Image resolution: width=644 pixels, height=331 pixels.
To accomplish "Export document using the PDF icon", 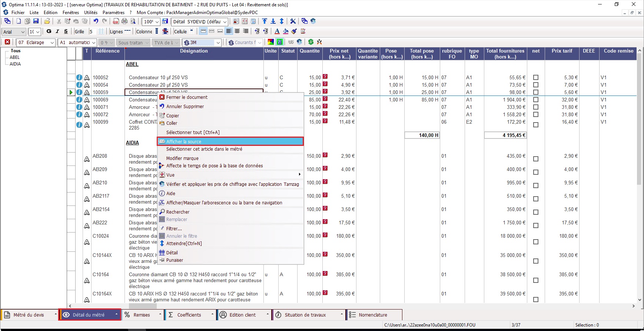I will tap(116, 21).
